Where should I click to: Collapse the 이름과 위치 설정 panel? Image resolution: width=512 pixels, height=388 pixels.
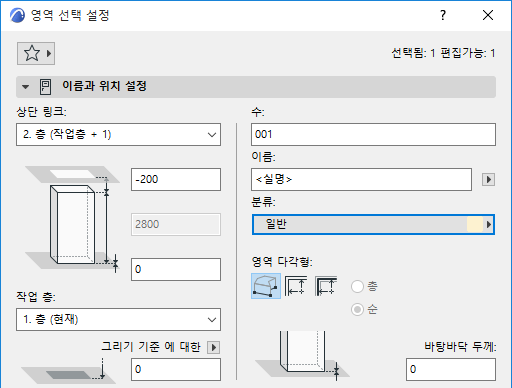[26, 87]
